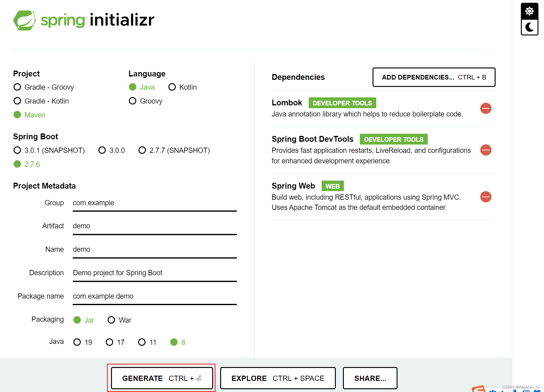Generate the project zip
The height and width of the screenshot is (392, 544).
[162, 378]
